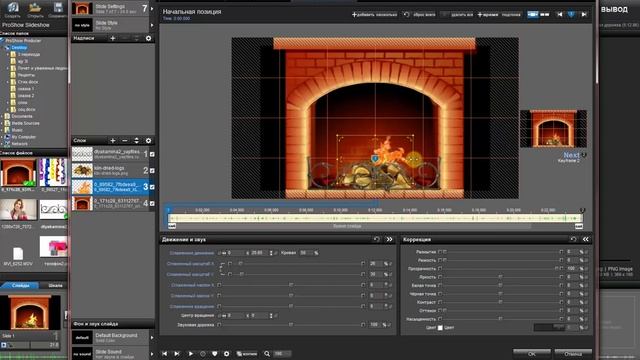
Task: Click the Open show folder icon
Action: (36, 7)
